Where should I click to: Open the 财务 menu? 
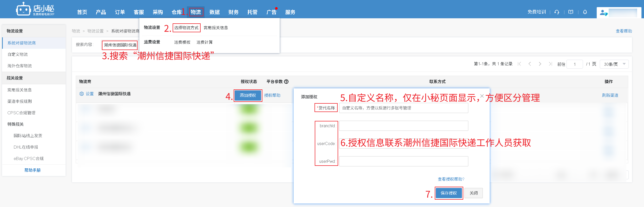click(233, 12)
